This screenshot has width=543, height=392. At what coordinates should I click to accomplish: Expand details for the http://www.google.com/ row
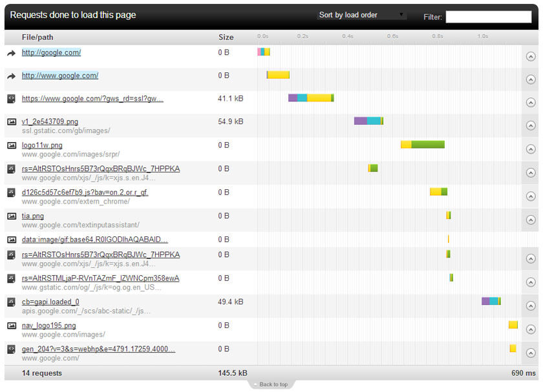point(531,79)
